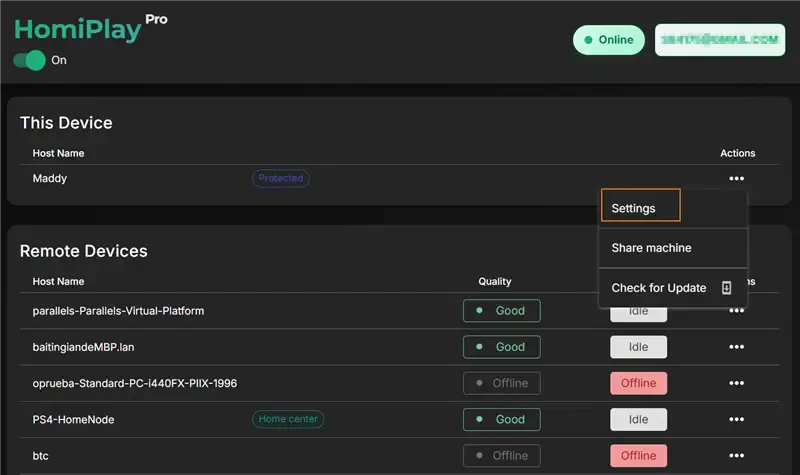Screen dimensions: 800x475
Task: Click Offline quality badge in btc row
Action: coord(502,456)
